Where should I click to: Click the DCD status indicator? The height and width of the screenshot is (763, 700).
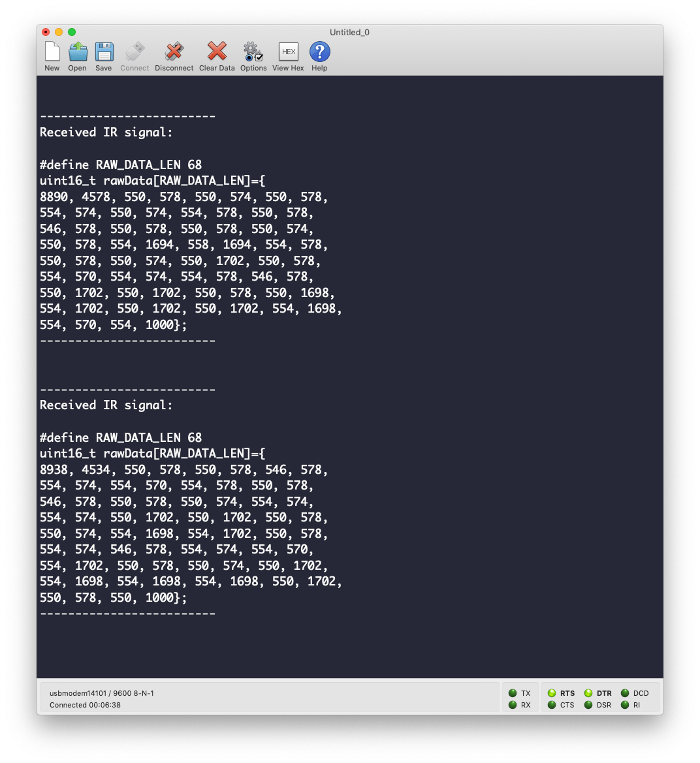coord(624,693)
